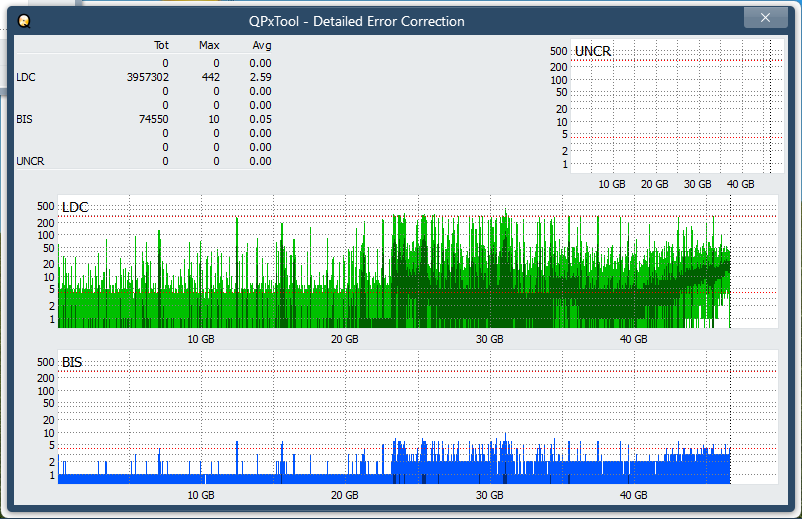Click the LDC graph title
The height and width of the screenshot is (519, 802).
[75, 207]
